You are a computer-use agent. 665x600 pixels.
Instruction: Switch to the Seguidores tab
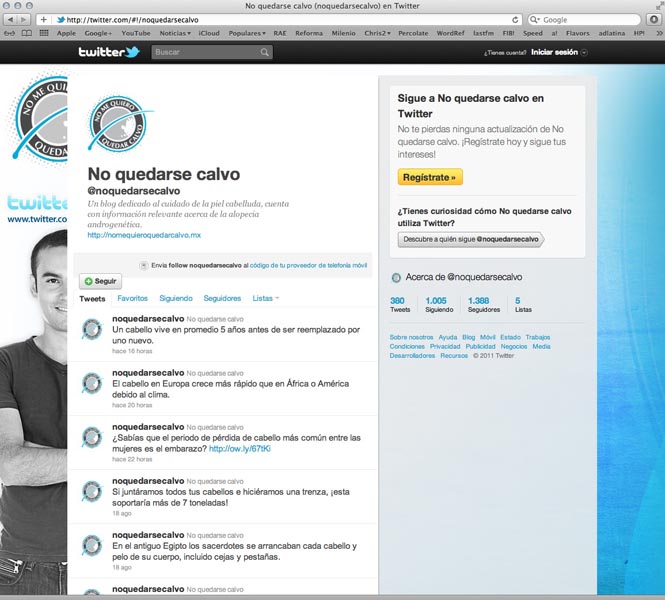222,298
